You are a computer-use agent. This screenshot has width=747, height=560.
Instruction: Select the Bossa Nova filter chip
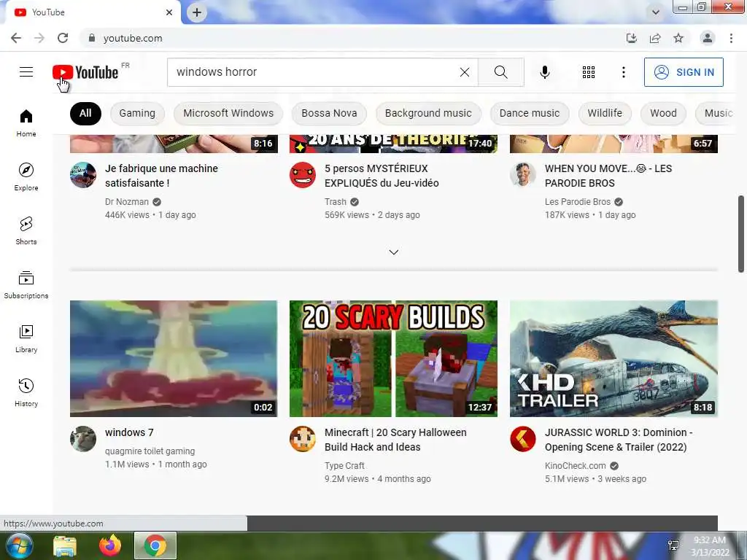pos(329,113)
